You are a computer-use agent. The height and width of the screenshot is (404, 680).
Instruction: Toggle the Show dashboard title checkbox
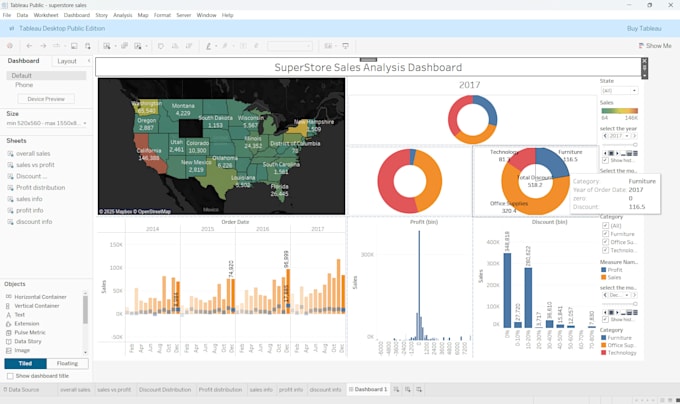(x=10, y=376)
